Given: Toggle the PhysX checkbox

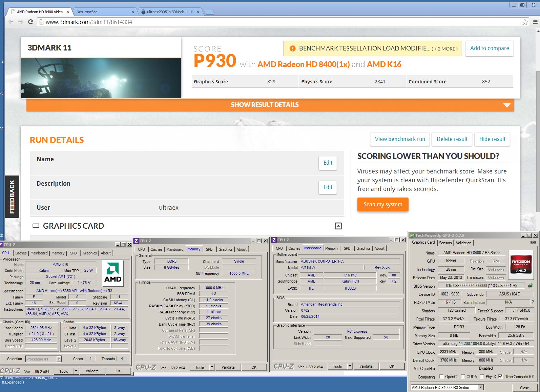Looking at the screenshot, I should click(x=481, y=376).
